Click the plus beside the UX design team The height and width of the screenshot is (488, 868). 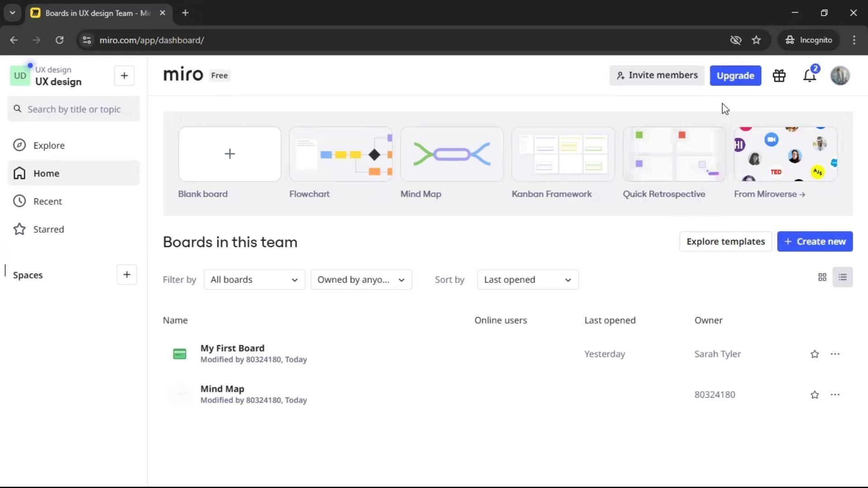(124, 76)
